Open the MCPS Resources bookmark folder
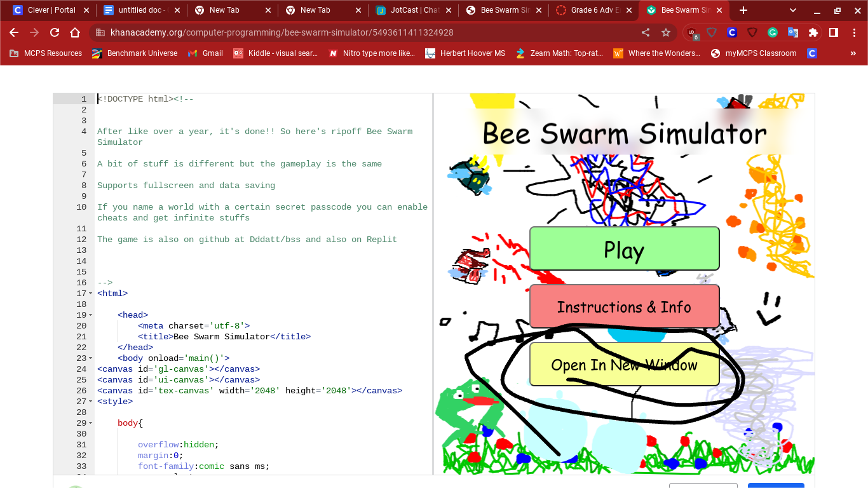Viewport: 868px width, 488px height. [x=46, y=53]
